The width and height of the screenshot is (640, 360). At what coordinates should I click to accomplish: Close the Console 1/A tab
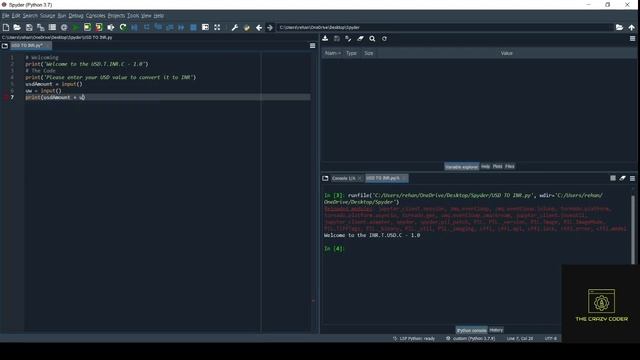click(x=360, y=178)
